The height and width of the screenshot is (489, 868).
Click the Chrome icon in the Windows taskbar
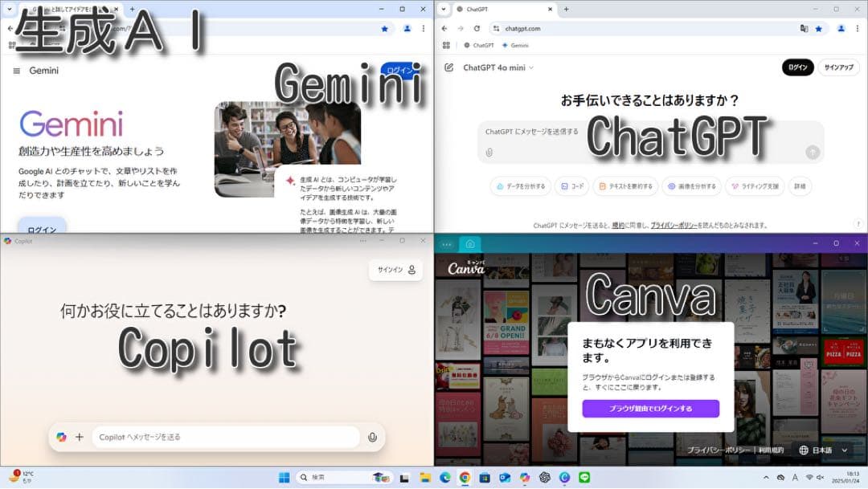coord(464,479)
